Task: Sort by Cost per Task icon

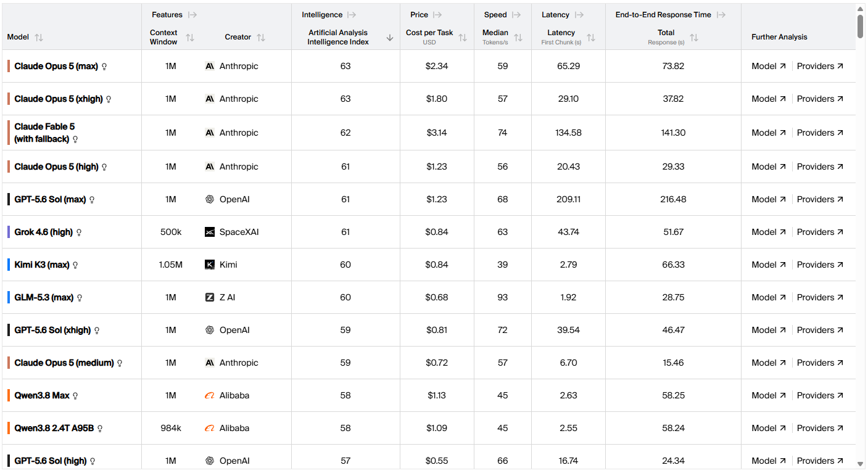Action: (x=463, y=38)
